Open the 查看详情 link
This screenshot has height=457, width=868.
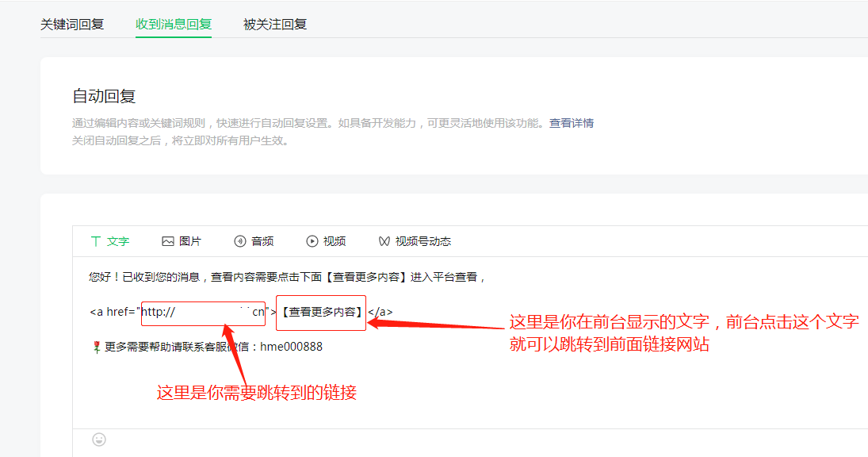572,123
